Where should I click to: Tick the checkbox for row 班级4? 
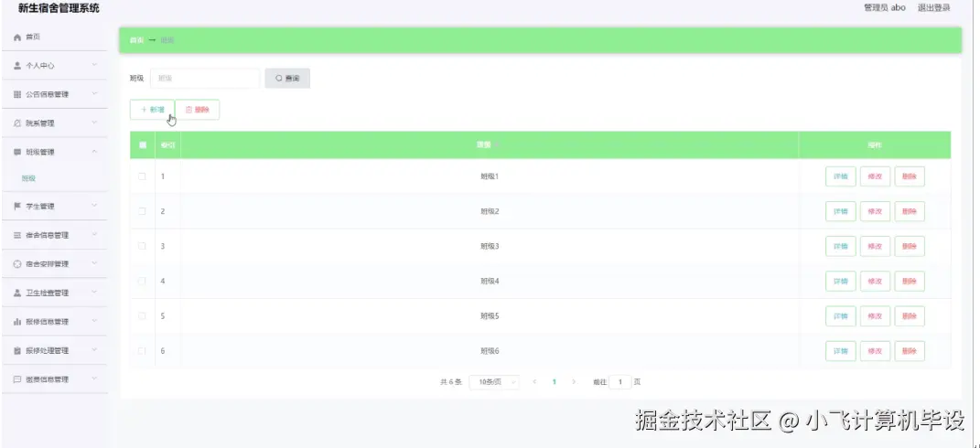pos(142,282)
